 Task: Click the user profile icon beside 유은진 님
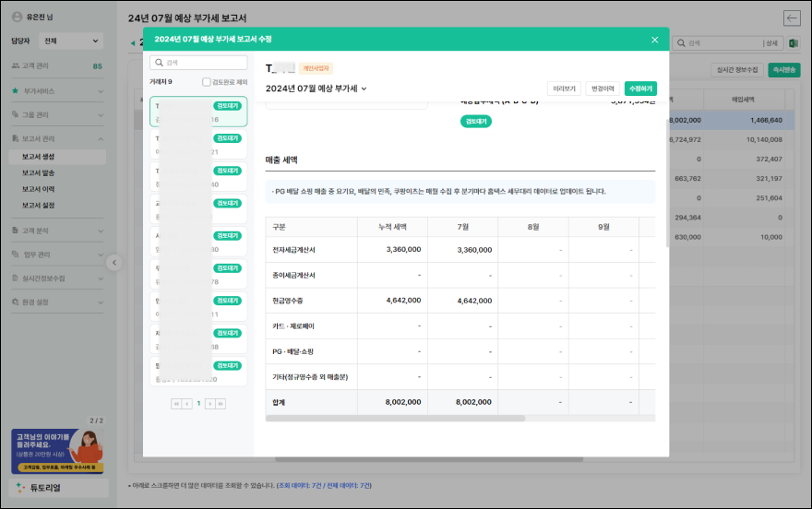click(18, 18)
